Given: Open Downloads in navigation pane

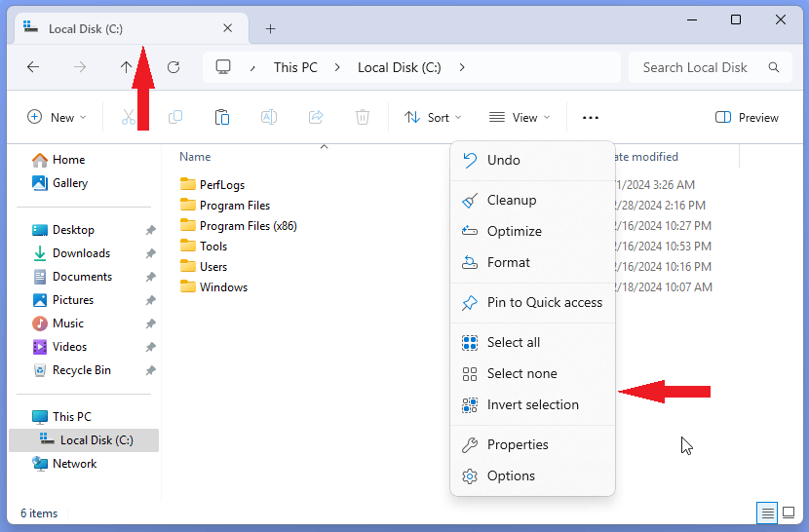Looking at the screenshot, I should 71,253.
